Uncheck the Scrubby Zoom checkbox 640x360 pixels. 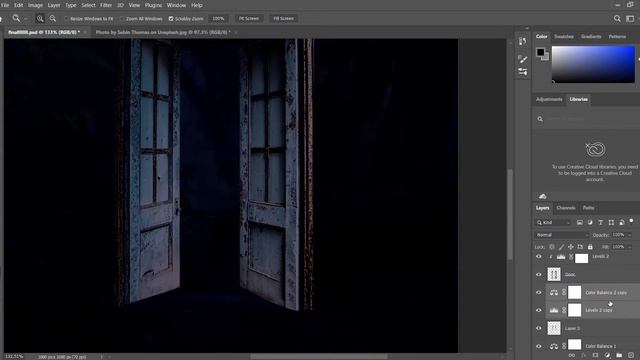(171, 19)
